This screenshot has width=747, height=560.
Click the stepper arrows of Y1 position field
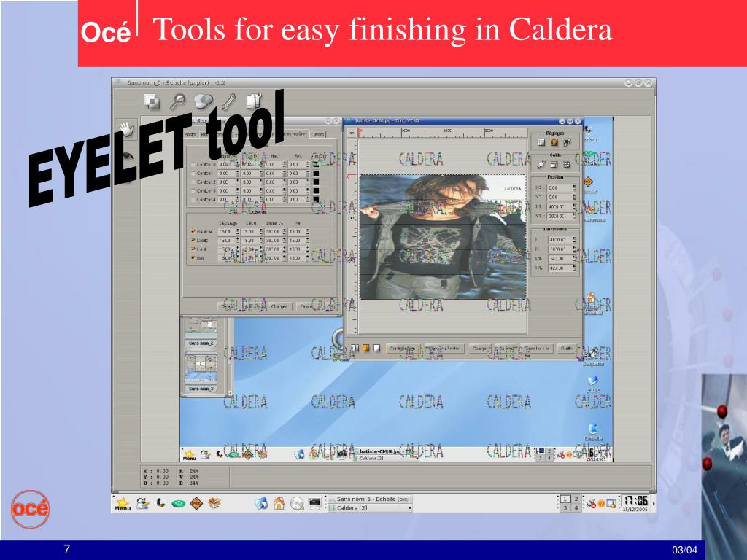tap(573, 216)
